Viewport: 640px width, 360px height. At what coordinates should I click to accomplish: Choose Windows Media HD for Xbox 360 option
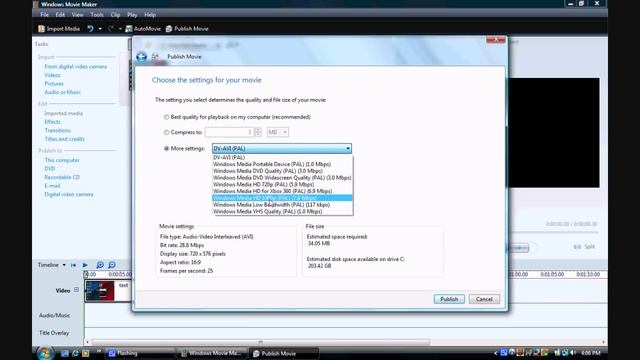282,191
